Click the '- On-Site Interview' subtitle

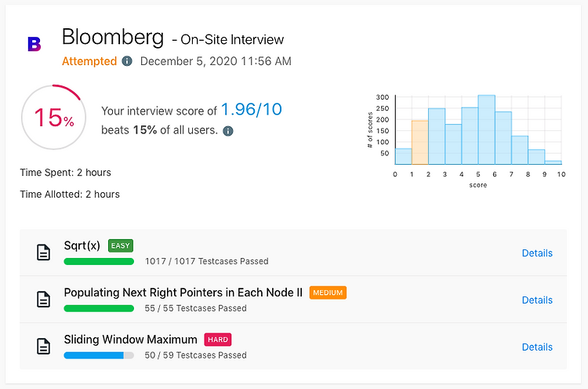tap(228, 39)
